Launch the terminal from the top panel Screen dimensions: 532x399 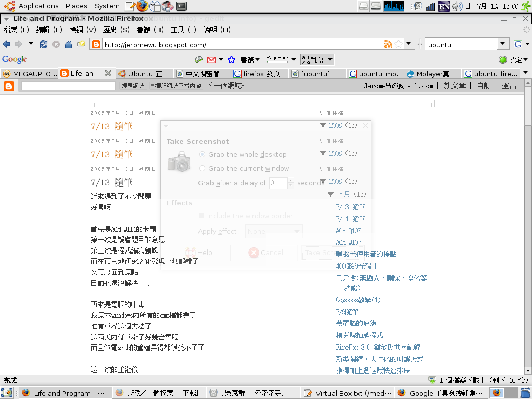(x=181, y=6)
